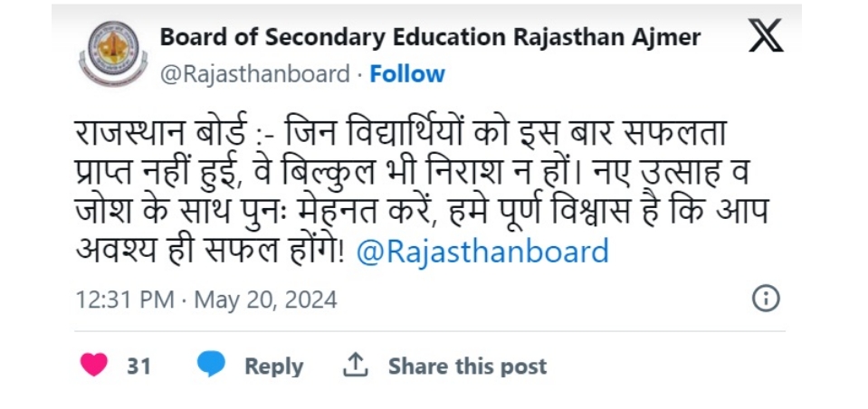
Task: Visit the @Rajasthanboard handle below the name
Action: (x=254, y=74)
